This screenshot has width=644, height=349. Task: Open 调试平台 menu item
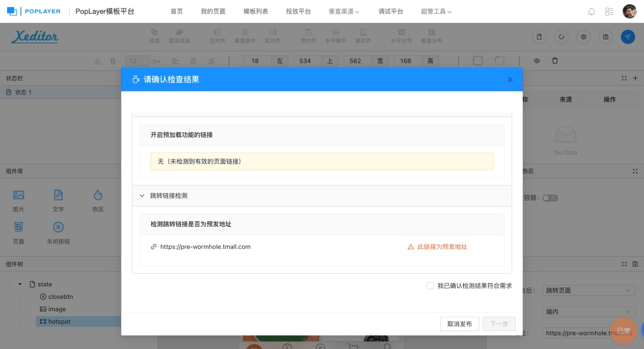391,11
